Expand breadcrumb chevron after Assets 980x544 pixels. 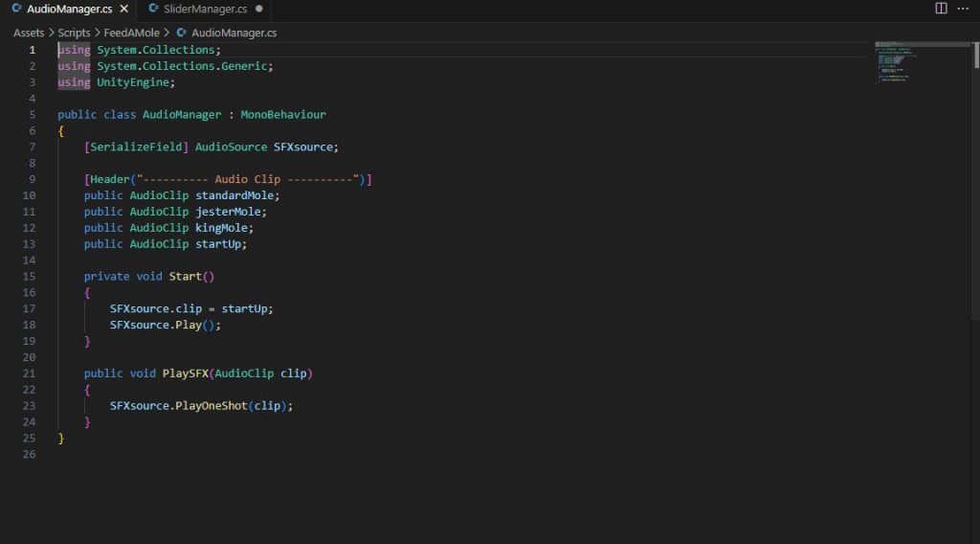tap(52, 33)
